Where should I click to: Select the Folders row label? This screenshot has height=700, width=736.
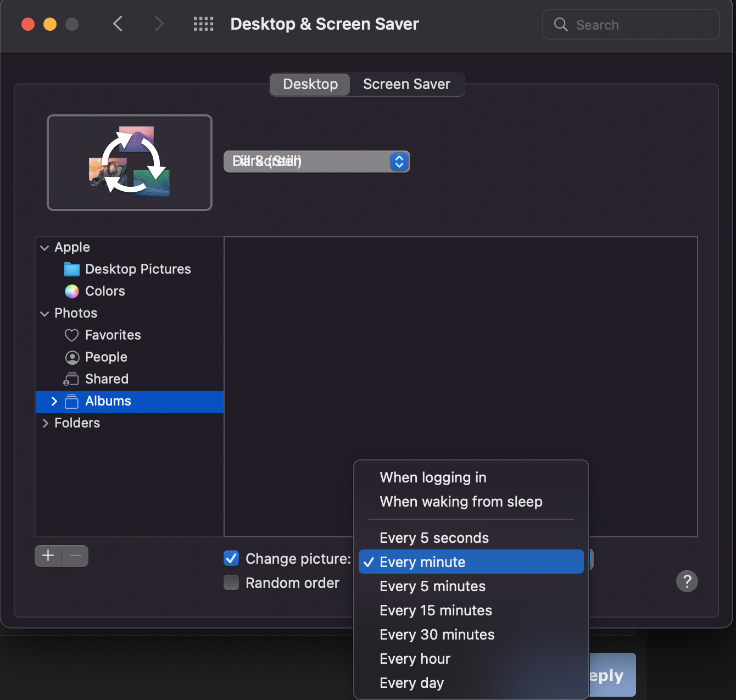tap(77, 423)
